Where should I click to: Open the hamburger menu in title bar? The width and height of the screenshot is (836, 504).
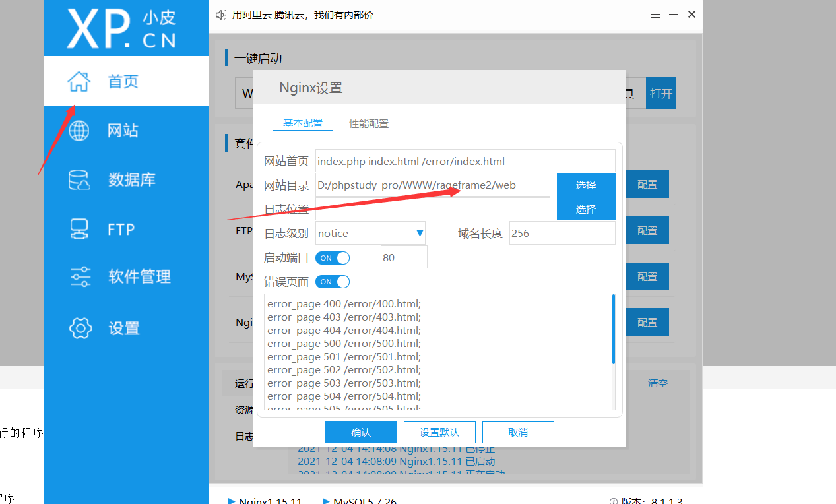pyautogui.click(x=655, y=14)
